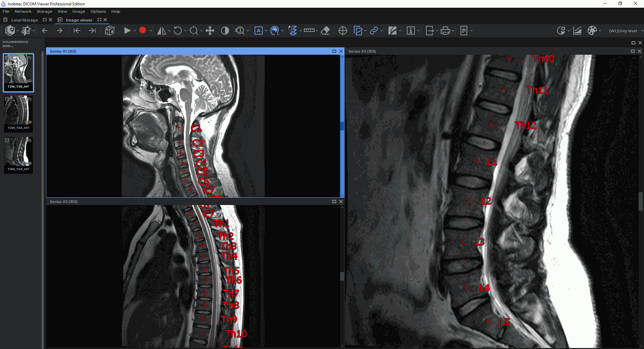The width and height of the screenshot is (644, 349).
Task: Expand the rotate tool dropdown arrow
Action: click(x=185, y=31)
